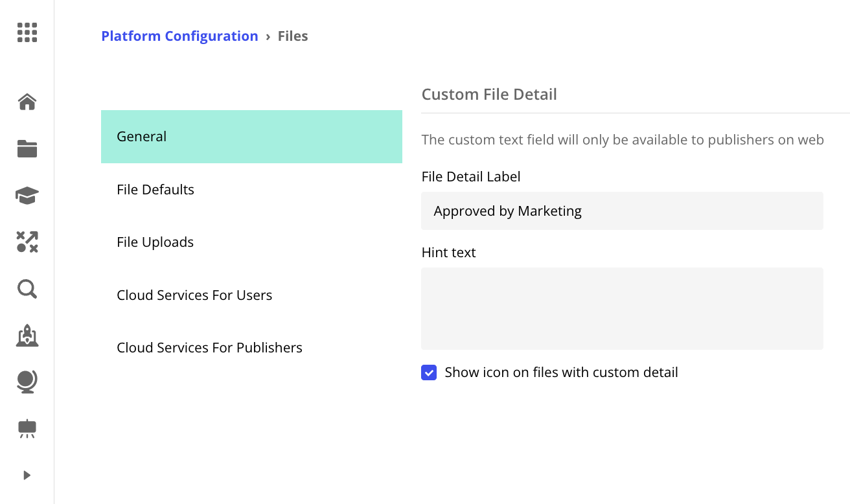This screenshot has width=850, height=504.
Task: Uncheck Show icon on files checkbox
Action: point(429,372)
